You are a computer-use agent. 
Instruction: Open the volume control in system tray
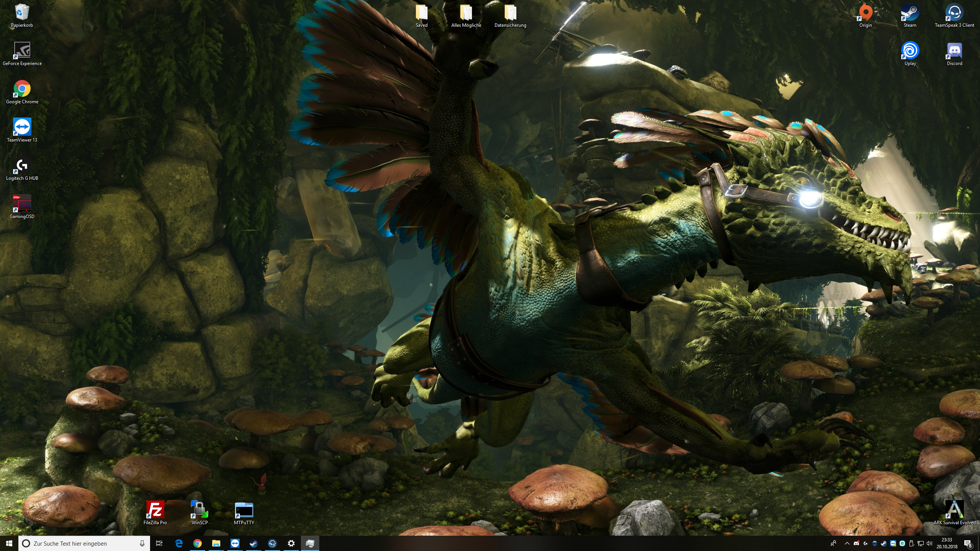pos(929,543)
